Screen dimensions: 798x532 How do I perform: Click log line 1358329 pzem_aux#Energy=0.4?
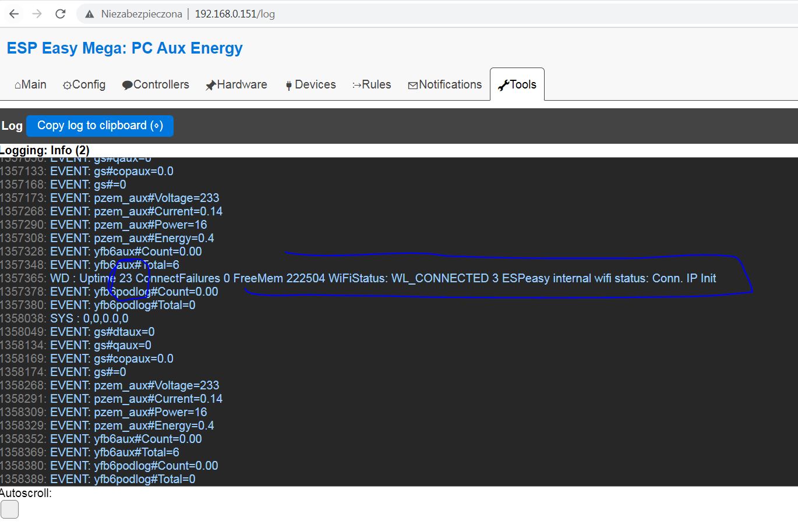(x=107, y=425)
